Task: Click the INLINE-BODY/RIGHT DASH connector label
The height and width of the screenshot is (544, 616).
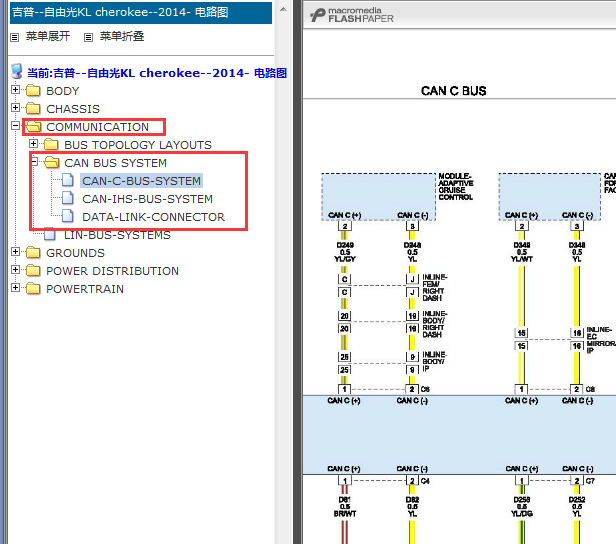Action: pyautogui.click(x=434, y=324)
